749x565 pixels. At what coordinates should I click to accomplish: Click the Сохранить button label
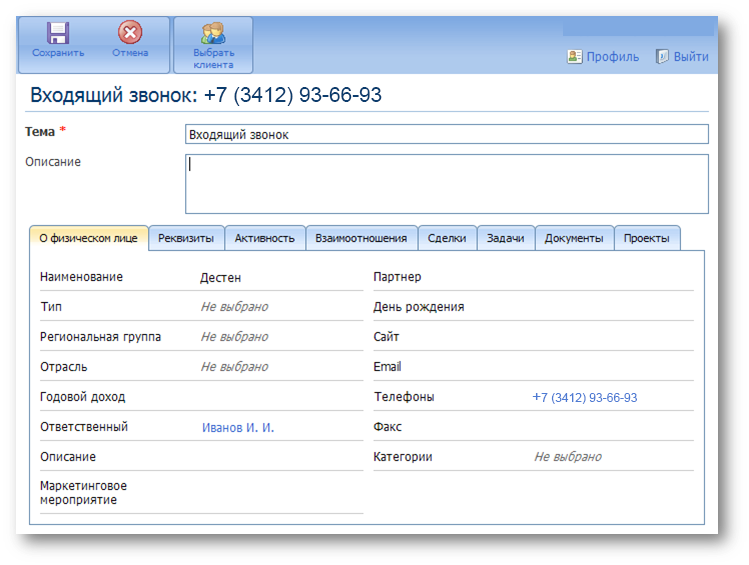(58, 53)
